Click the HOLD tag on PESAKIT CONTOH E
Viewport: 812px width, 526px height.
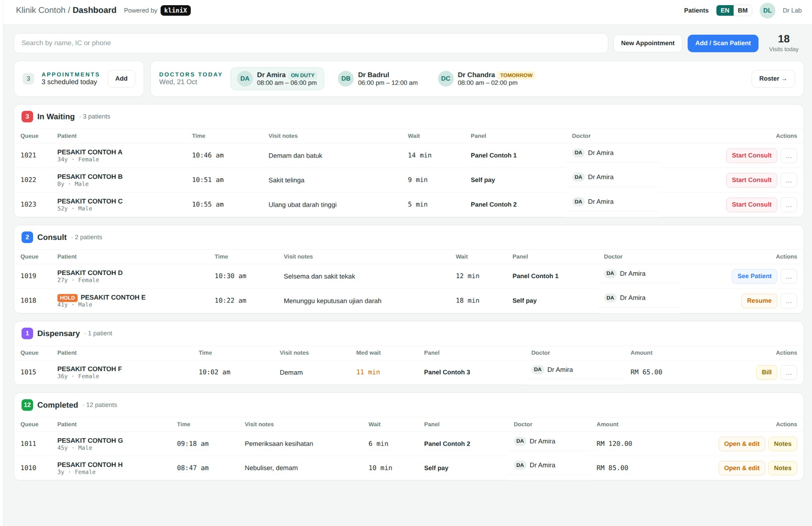click(67, 298)
